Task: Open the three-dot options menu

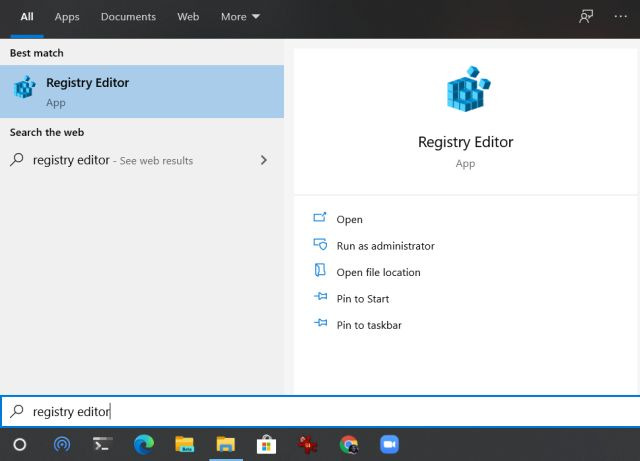Action: [620, 16]
